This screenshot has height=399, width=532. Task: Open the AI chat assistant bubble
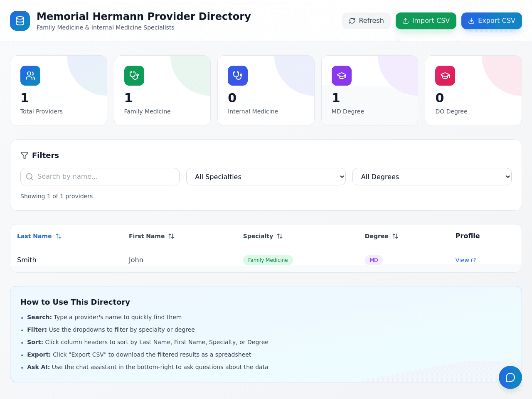pos(510,377)
